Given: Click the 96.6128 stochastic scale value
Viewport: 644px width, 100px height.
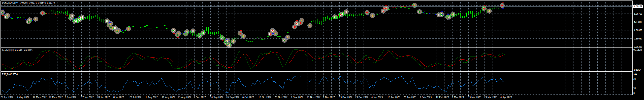Looking at the screenshot, I should (637, 50).
